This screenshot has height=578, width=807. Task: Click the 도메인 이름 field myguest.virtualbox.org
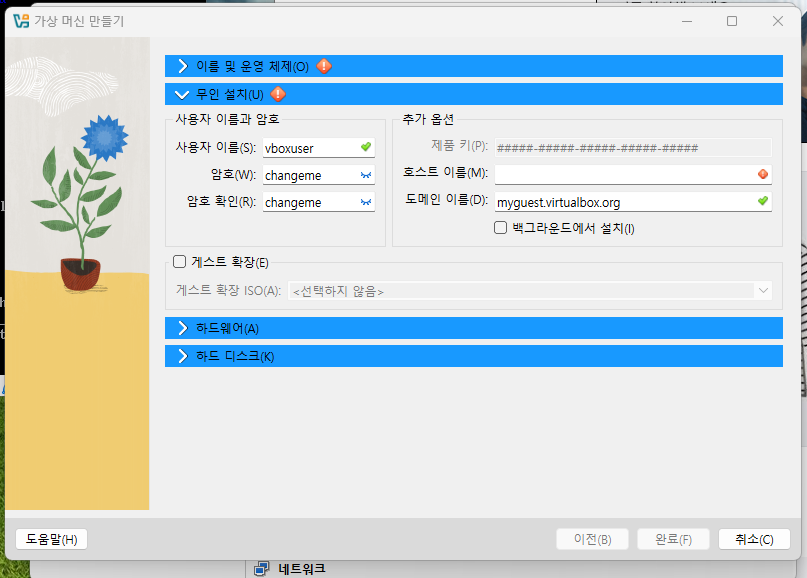[633, 202]
